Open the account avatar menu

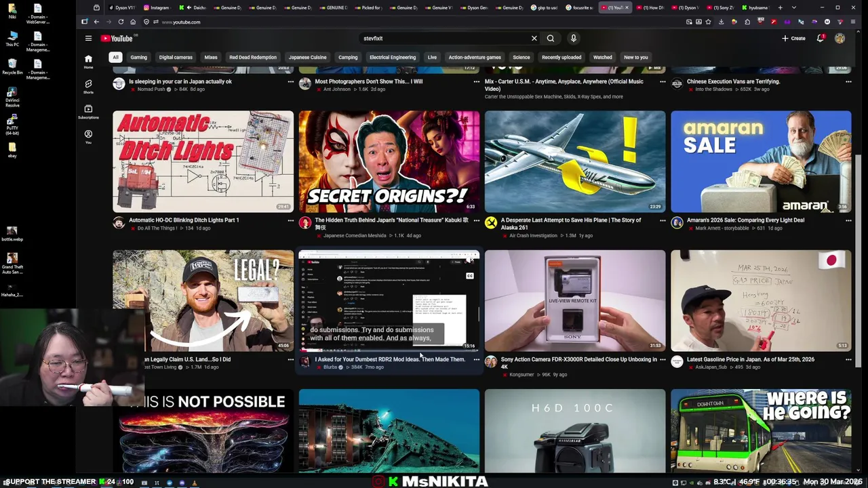click(x=840, y=39)
